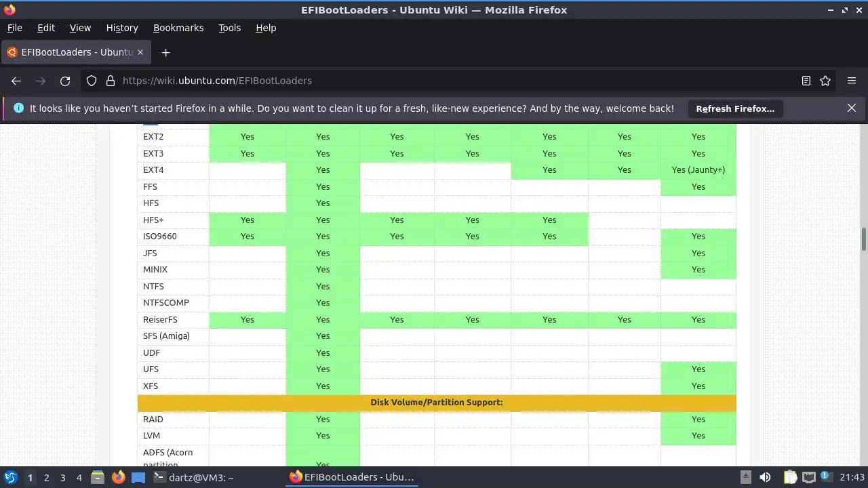The image size is (868, 488).
Task: Open the File menu
Action: click(14, 28)
